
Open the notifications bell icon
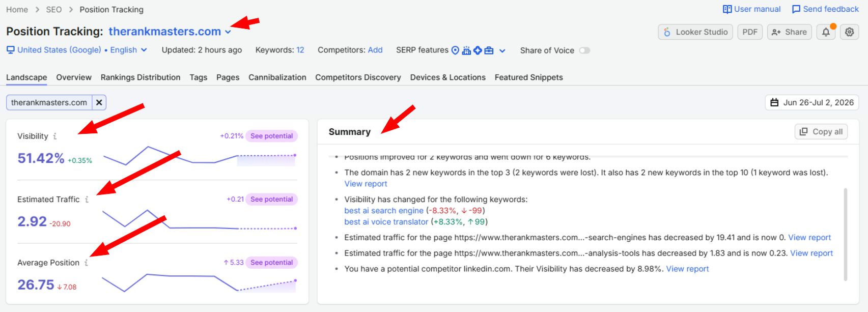click(826, 32)
